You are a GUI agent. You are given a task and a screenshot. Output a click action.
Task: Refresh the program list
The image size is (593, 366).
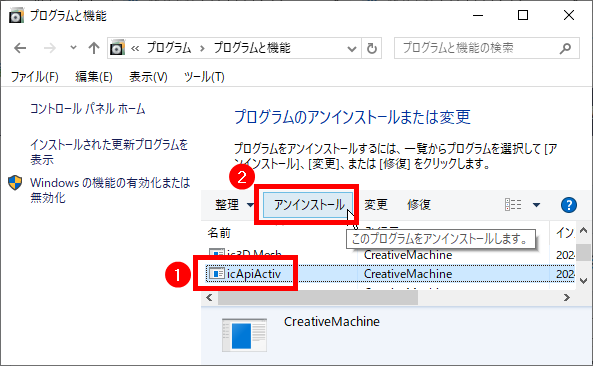coord(372,48)
